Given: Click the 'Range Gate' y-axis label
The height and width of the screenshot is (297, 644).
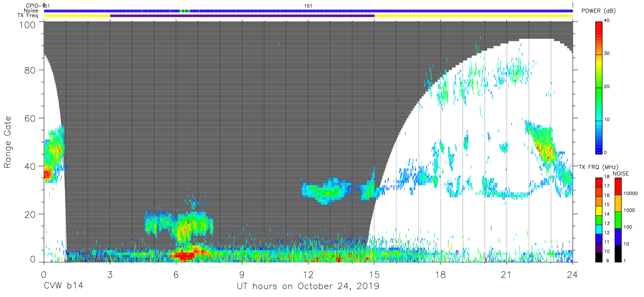Looking at the screenshot, I should 8,141.
